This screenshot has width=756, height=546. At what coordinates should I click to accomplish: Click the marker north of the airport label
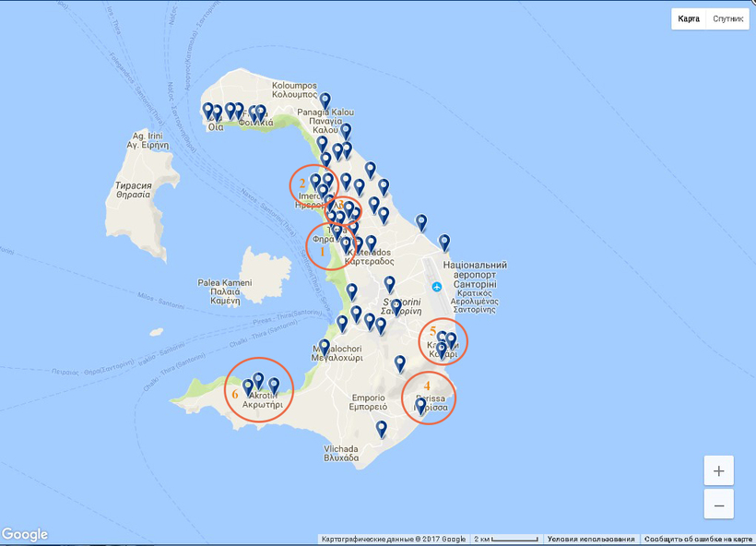[444, 242]
